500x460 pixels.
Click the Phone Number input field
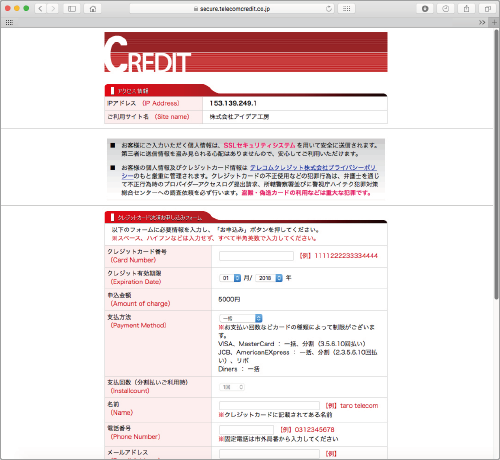point(246,429)
